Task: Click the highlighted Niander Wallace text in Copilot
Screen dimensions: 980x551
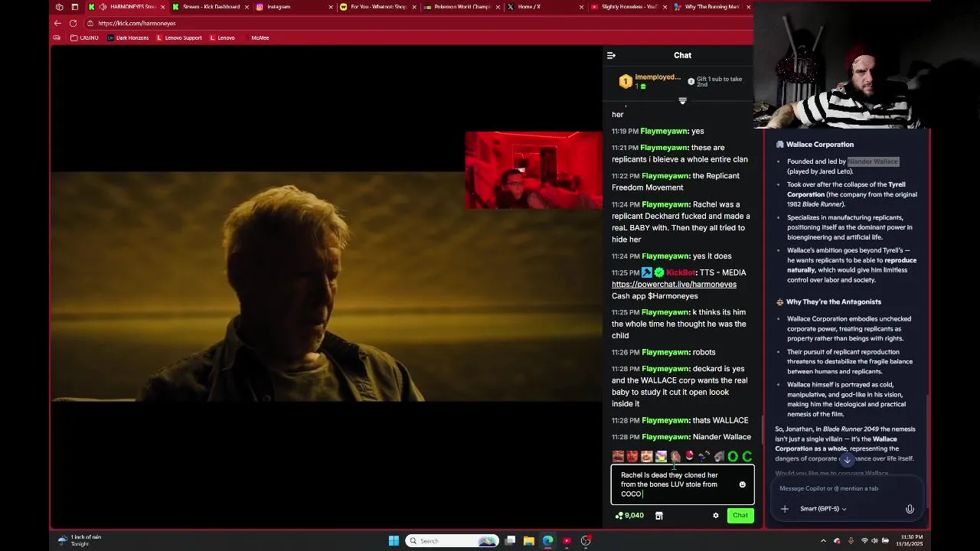Action: [872, 161]
